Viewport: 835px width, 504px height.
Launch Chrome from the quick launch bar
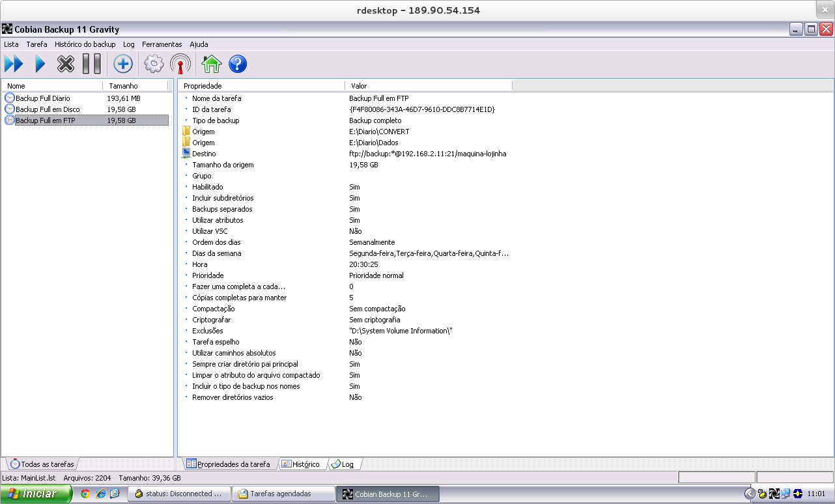pos(85,494)
